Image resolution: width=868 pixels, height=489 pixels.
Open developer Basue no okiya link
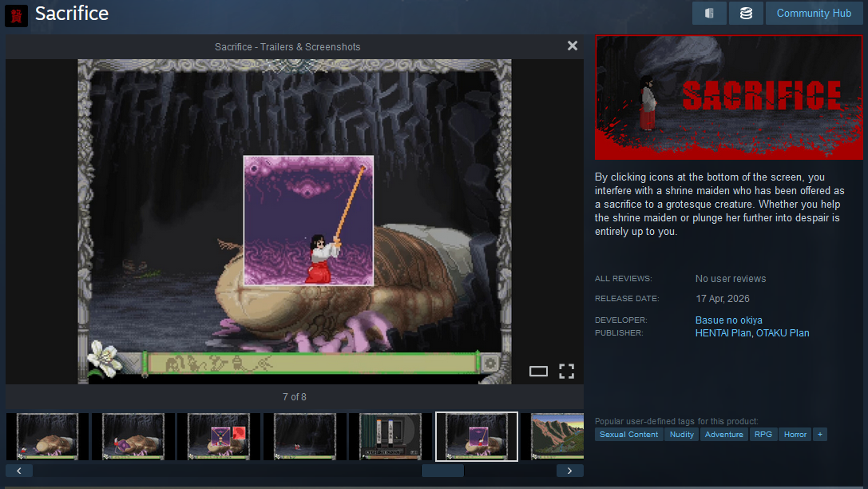click(728, 320)
